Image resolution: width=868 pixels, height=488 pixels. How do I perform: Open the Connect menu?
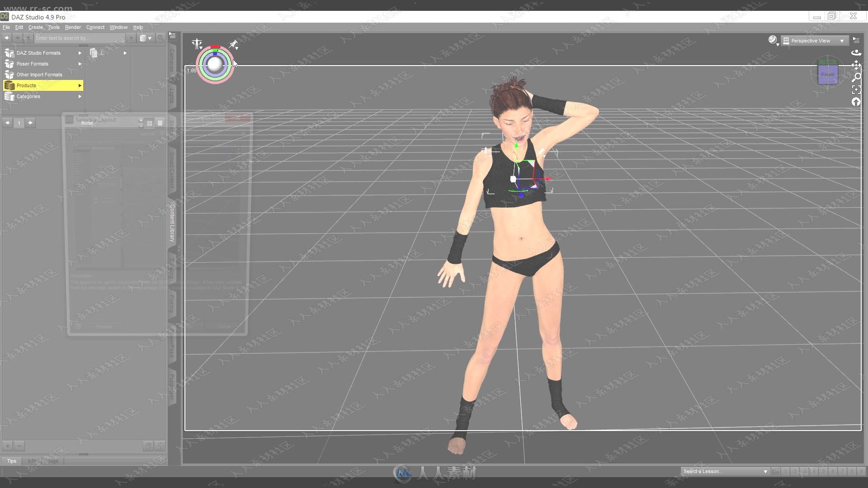pos(95,27)
